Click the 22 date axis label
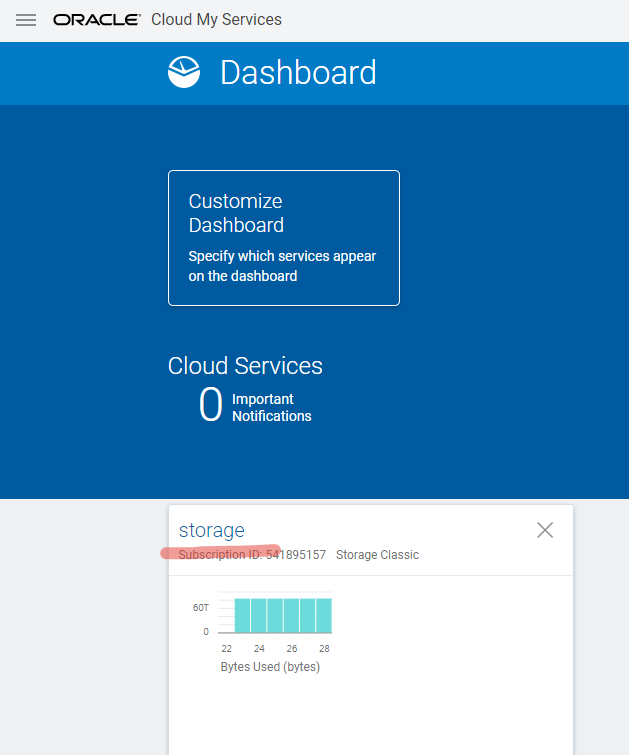The width and height of the screenshot is (629, 755). pyautogui.click(x=227, y=649)
